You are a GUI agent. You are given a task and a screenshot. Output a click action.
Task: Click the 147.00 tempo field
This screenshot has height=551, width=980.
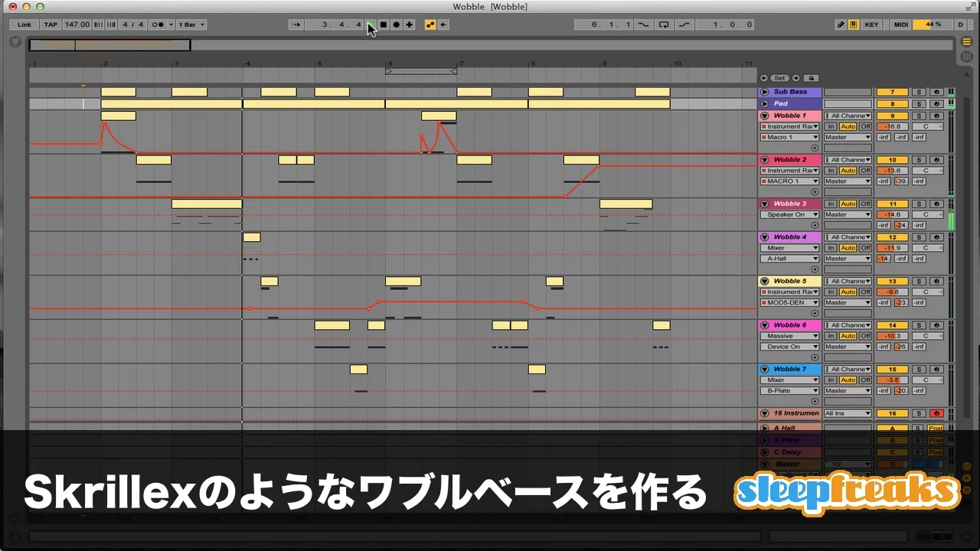pos(77,24)
